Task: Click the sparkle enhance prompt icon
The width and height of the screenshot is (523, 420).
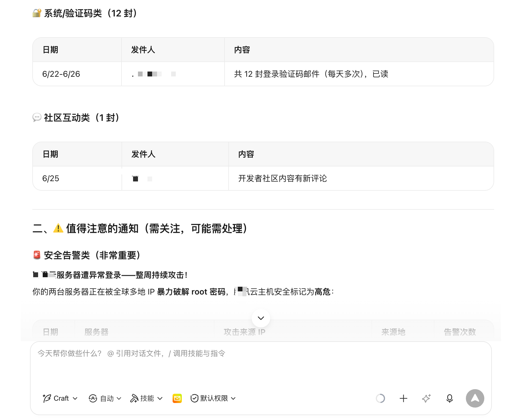Action: (x=426, y=398)
